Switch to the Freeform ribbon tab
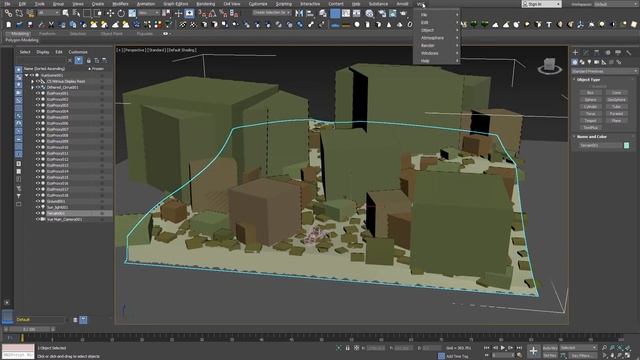 point(47,33)
